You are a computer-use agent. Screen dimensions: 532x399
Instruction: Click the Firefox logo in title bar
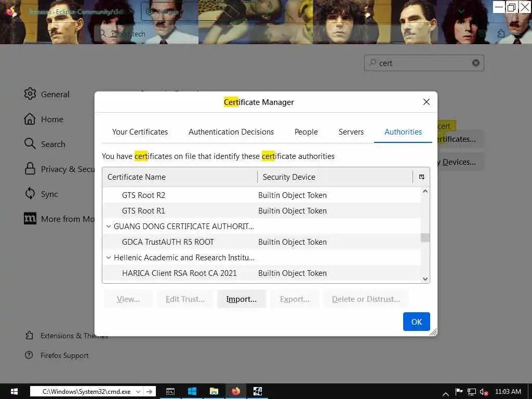pos(10,11)
